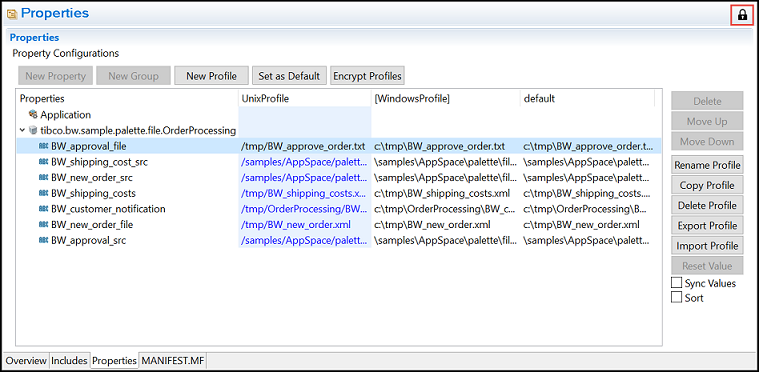Select the BW_shipping_costs row
The width and height of the screenshot is (759, 372).
339,193
